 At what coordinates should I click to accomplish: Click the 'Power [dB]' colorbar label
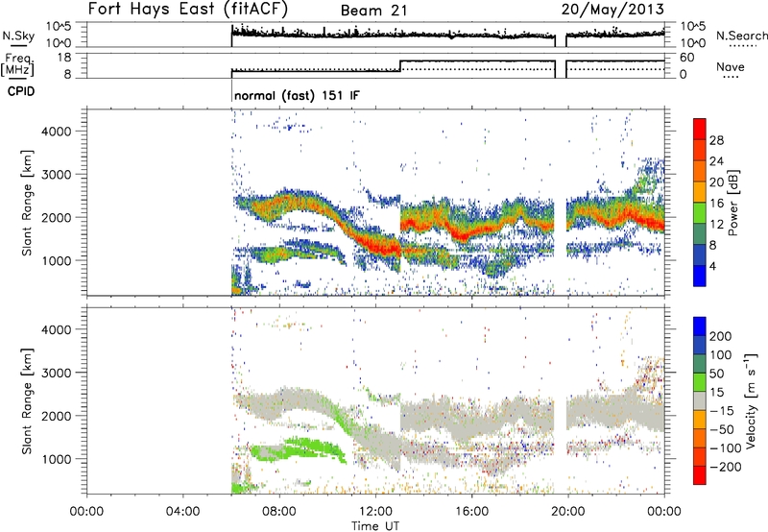732,203
